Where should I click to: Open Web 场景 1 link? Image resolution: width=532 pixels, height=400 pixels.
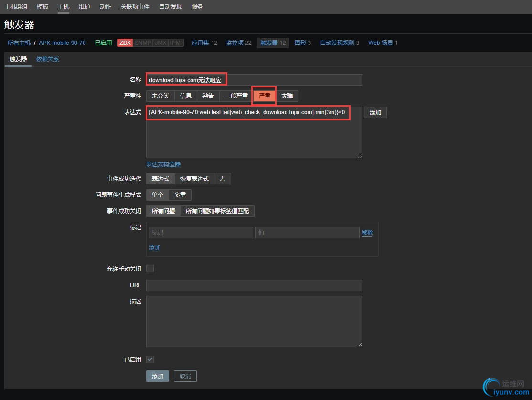coord(383,43)
